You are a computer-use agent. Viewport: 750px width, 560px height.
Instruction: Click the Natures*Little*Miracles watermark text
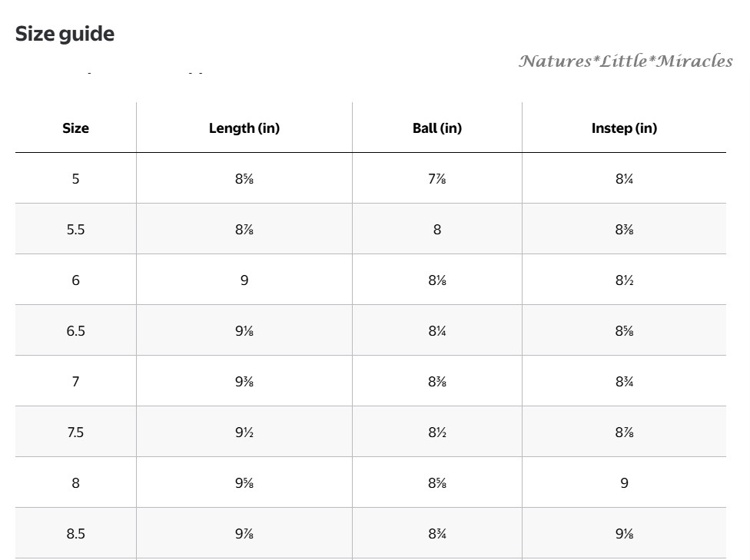coord(626,61)
